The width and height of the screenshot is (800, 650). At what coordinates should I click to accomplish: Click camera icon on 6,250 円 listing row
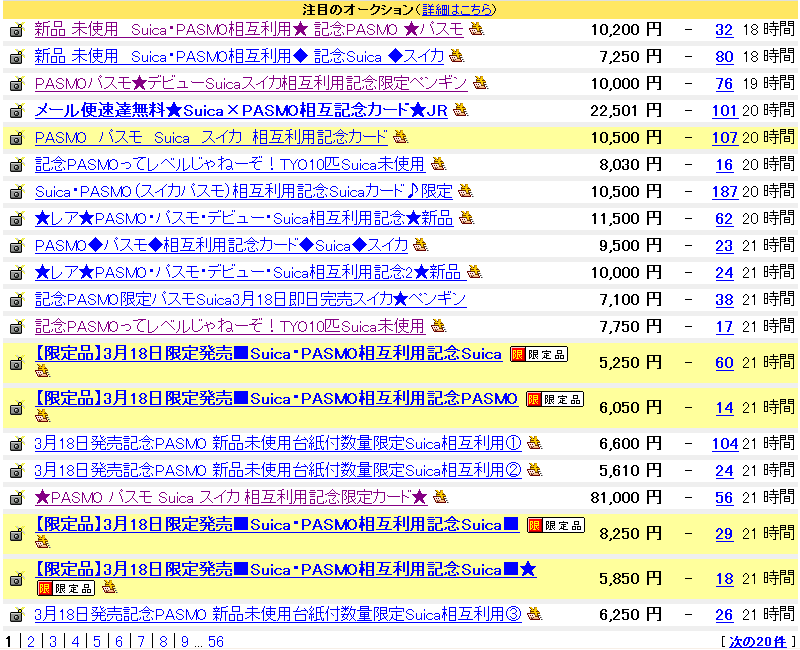(x=16, y=616)
